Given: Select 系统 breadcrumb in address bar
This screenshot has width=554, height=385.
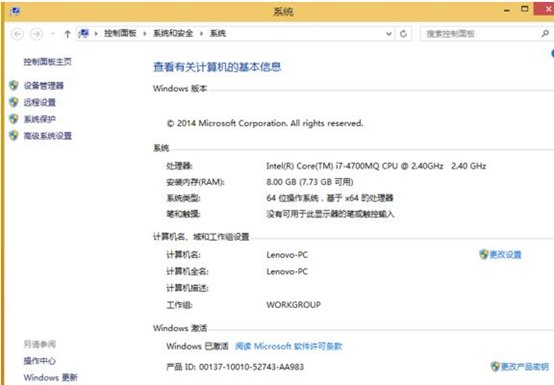Looking at the screenshot, I should [x=218, y=33].
